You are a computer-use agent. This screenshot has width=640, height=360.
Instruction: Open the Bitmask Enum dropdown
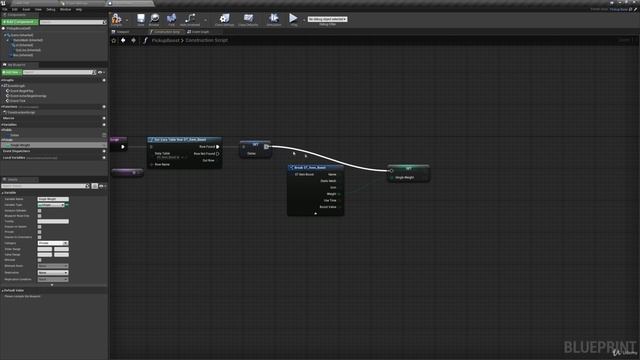click(53, 266)
